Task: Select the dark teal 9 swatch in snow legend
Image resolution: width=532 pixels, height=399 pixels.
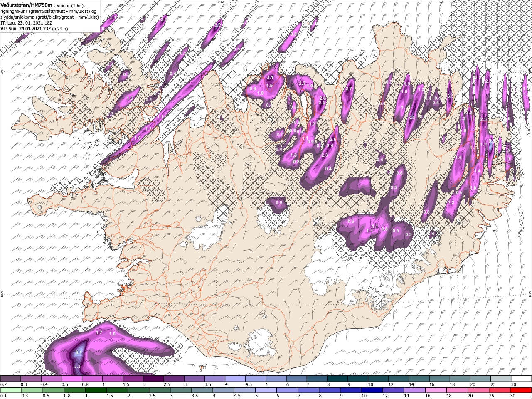Action: pos(337,379)
